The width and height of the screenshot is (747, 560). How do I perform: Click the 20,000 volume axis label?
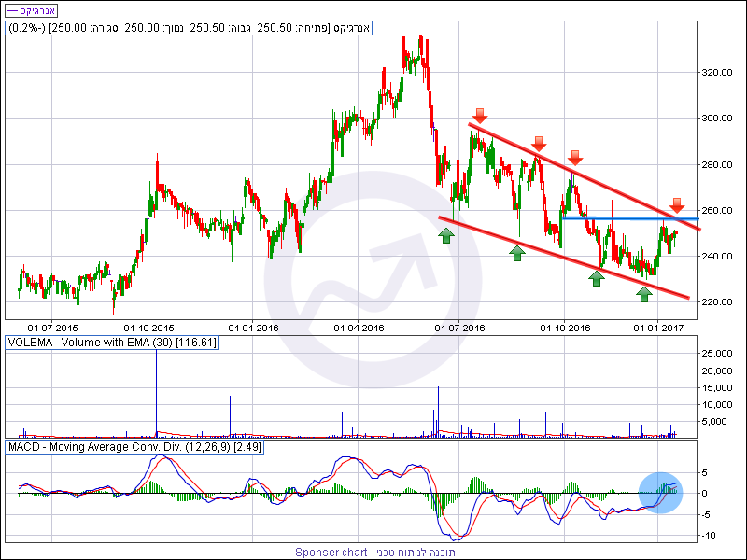click(x=717, y=371)
